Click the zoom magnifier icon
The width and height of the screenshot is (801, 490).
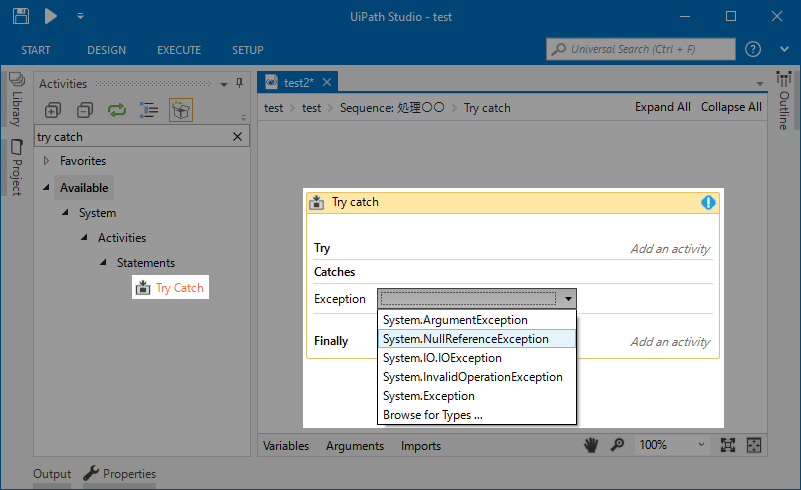pyautogui.click(x=618, y=445)
